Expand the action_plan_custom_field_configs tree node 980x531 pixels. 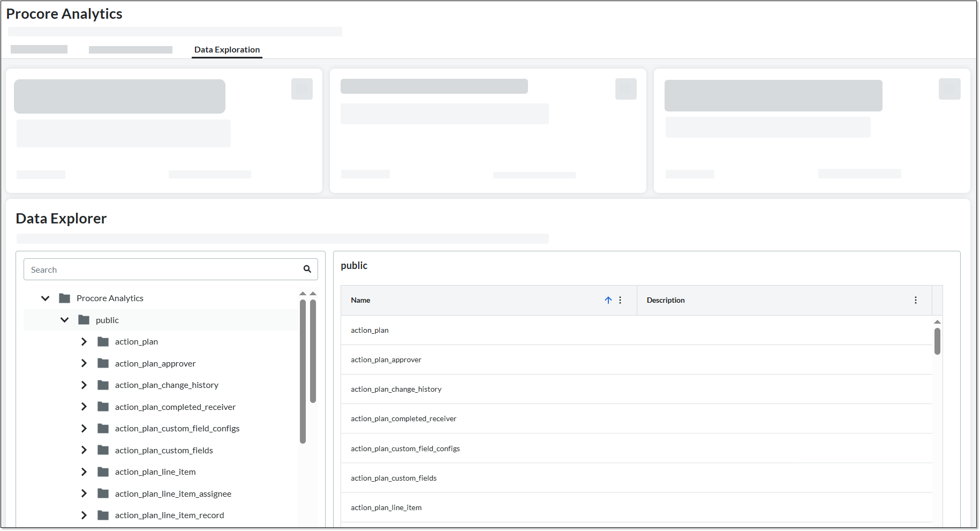[x=84, y=428]
